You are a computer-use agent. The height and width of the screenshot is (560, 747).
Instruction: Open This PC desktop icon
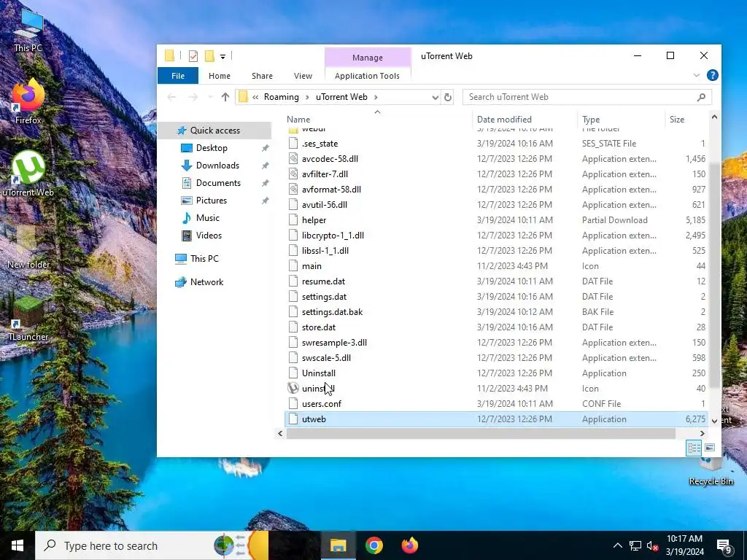point(28,29)
